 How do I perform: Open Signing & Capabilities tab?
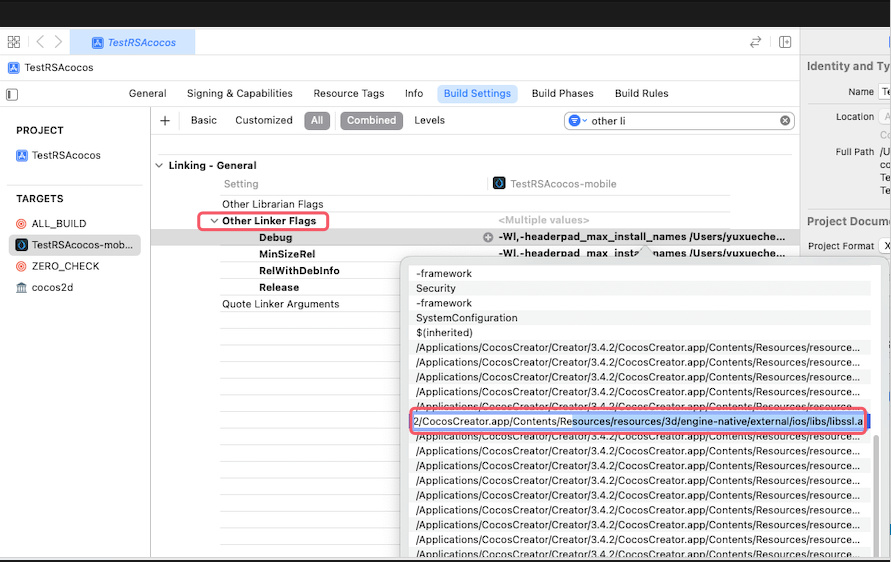[239, 93]
